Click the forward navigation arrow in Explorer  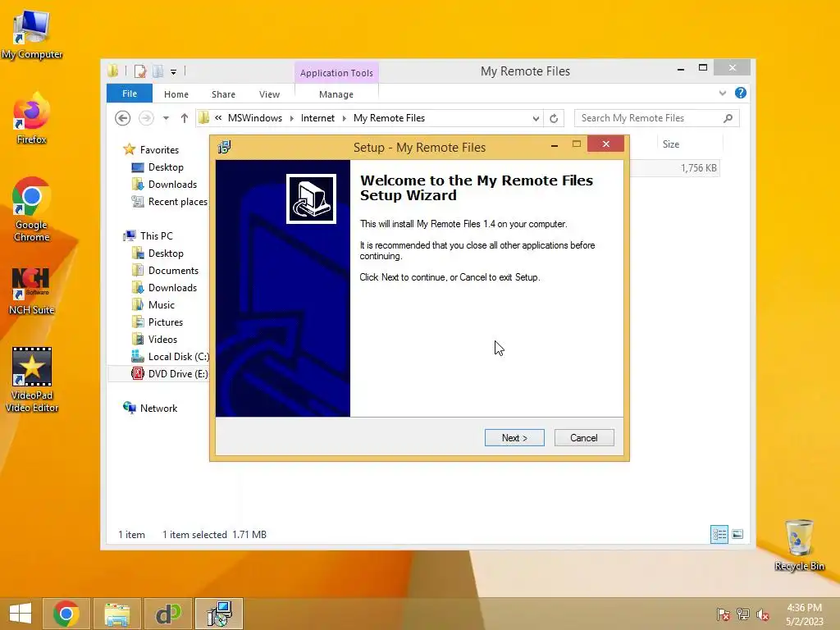tap(146, 118)
